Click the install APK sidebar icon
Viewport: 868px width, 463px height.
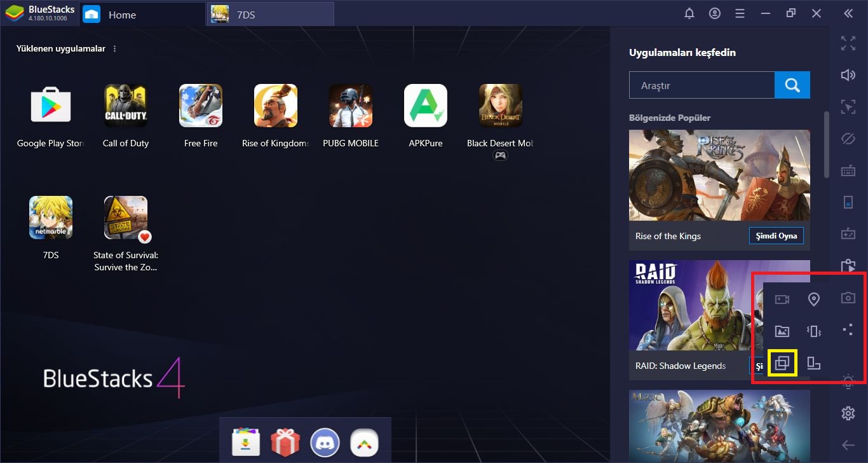click(x=848, y=266)
